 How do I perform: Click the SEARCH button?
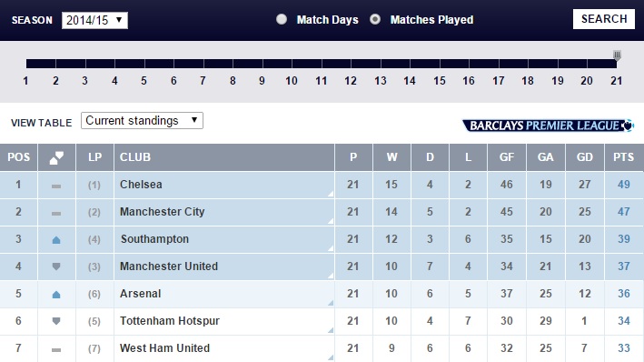click(x=604, y=19)
